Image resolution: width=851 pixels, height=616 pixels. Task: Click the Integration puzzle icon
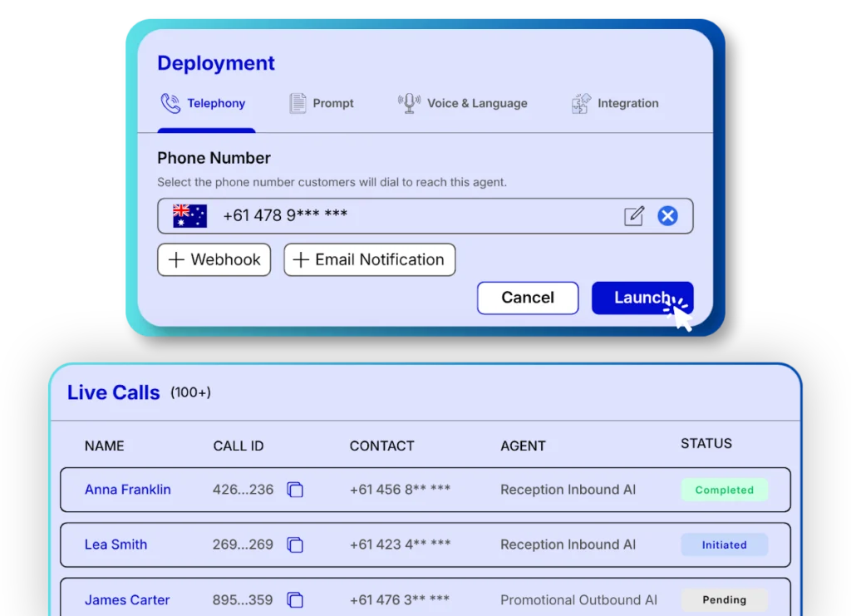(581, 103)
